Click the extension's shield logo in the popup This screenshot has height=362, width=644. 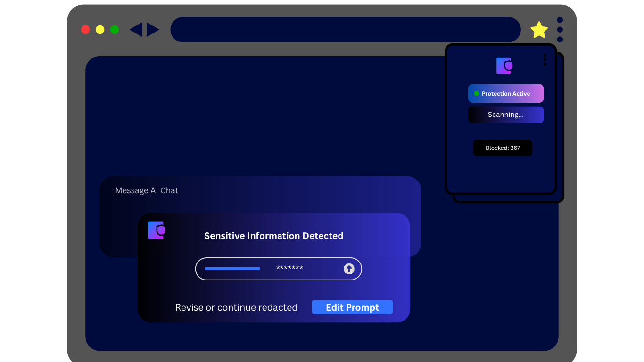click(x=504, y=66)
